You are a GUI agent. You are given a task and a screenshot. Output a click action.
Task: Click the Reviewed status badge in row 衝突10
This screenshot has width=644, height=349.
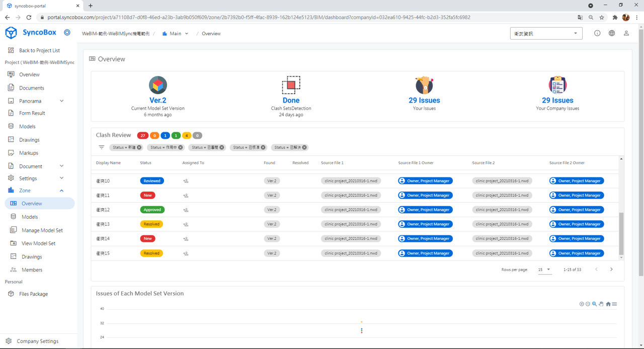click(152, 181)
